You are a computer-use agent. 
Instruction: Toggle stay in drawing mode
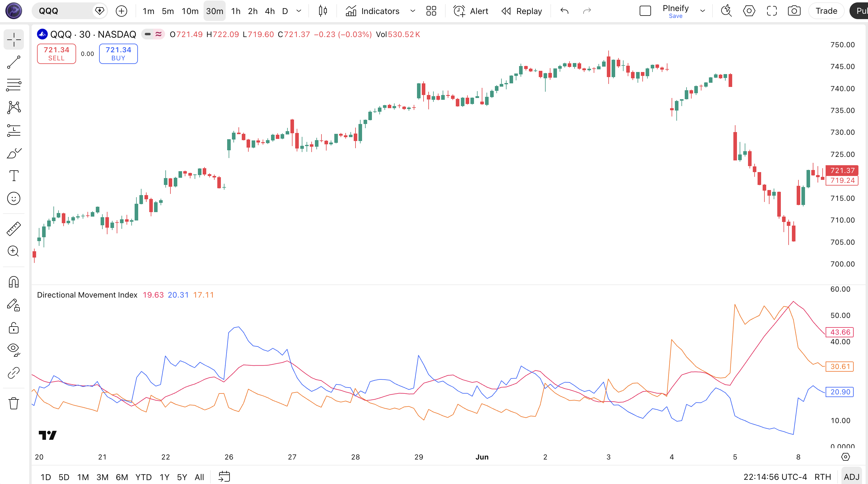(x=14, y=305)
